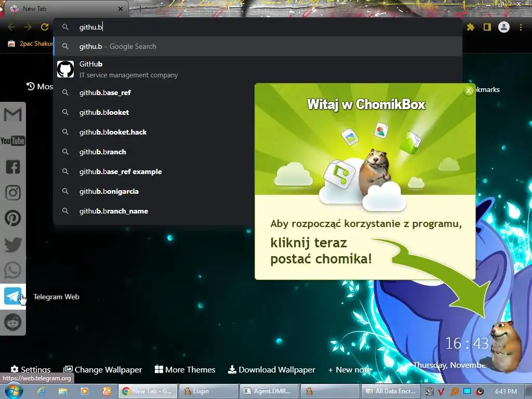This screenshot has width=532, height=399.
Task: Click the blue monitor tray icon
Action: (467, 392)
